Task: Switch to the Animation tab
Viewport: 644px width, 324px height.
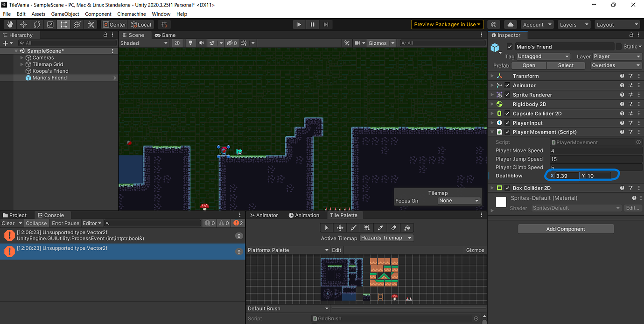Action: 305,215
